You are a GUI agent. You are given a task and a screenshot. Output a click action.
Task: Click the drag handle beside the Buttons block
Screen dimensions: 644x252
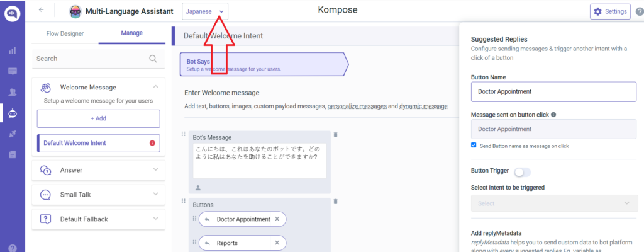pos(184,200)
